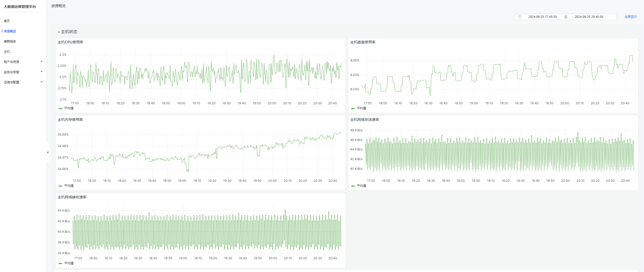Open the 首页 menu item
This screenshot has width=644, height=272.
pyautogui.click(x=7, y=21)
